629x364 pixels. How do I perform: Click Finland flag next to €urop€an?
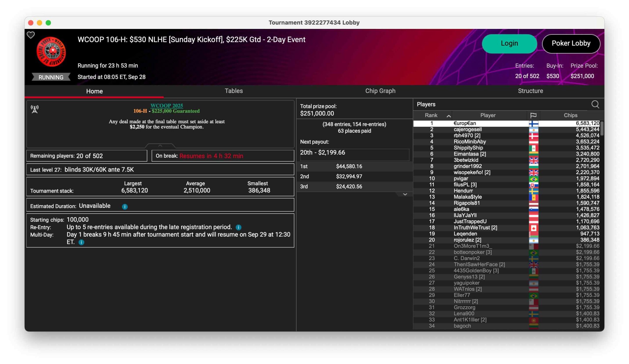pyautogui.click(x=533, y=123)
